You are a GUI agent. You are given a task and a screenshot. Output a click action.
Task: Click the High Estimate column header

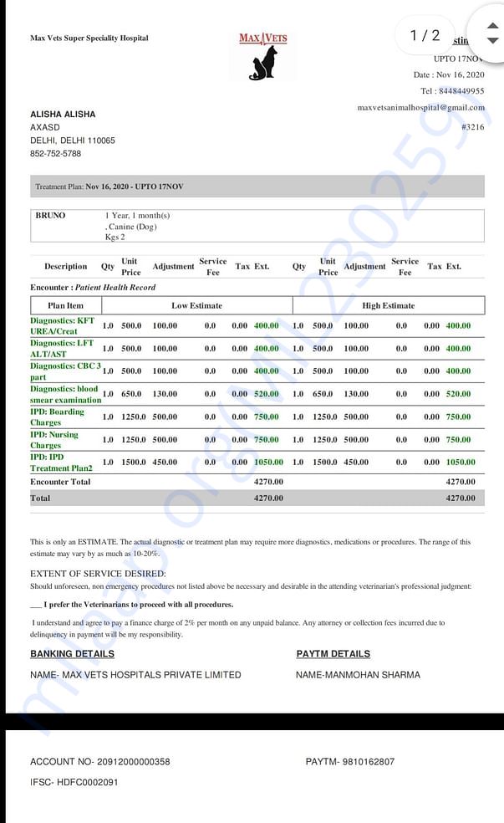coord(388,305)
